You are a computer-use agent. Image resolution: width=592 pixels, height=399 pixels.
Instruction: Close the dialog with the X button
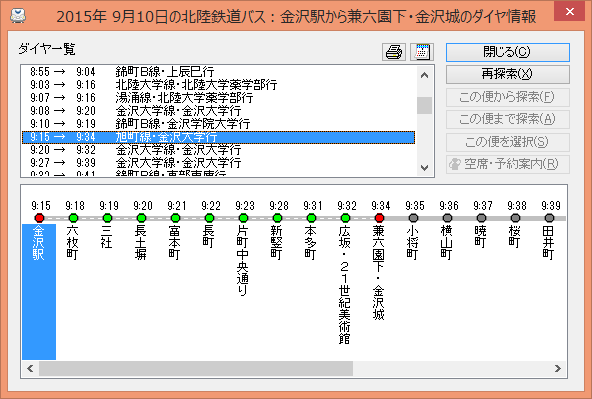pos(570,11)
